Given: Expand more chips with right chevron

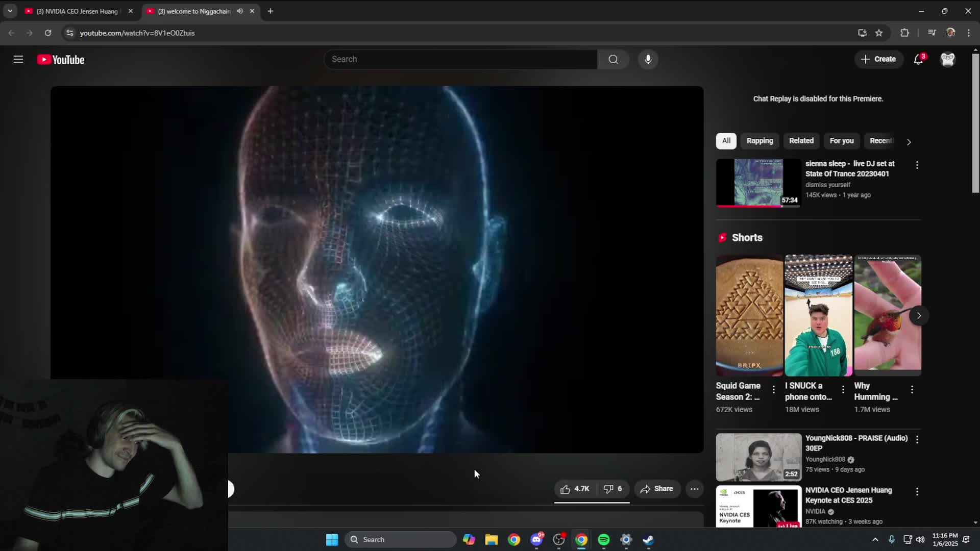Looking at the screenshot, I should [909, 142].
